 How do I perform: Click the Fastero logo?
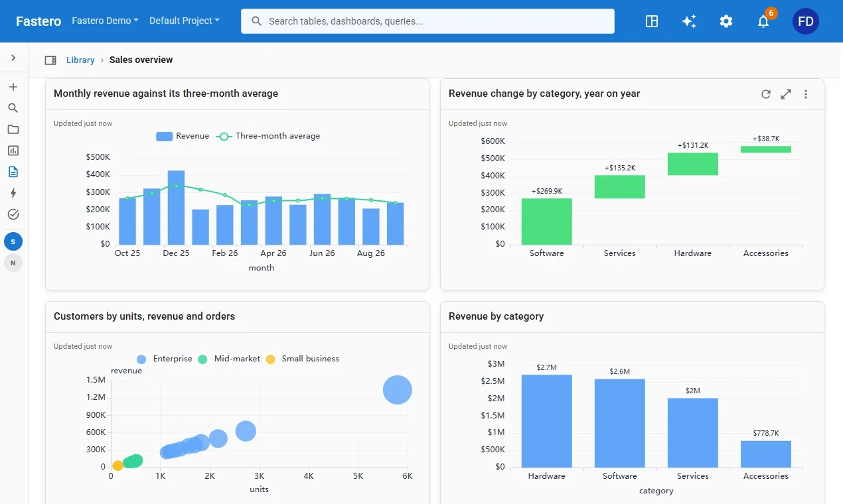coord(38,21)
